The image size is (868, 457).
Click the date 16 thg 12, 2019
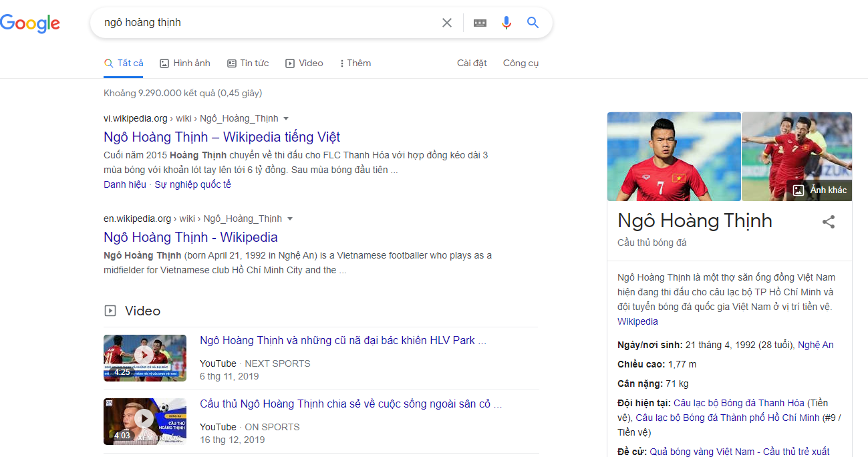pos(232,440)
